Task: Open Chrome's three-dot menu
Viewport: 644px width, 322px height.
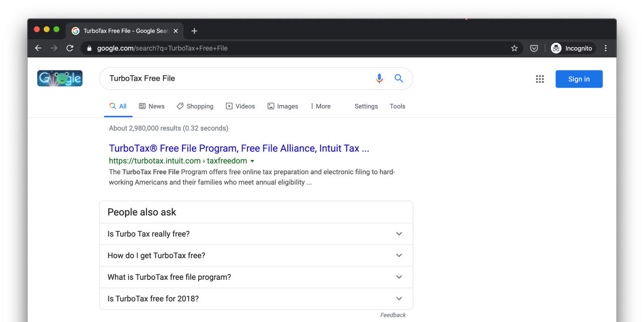Action: [x=606, y=48]
